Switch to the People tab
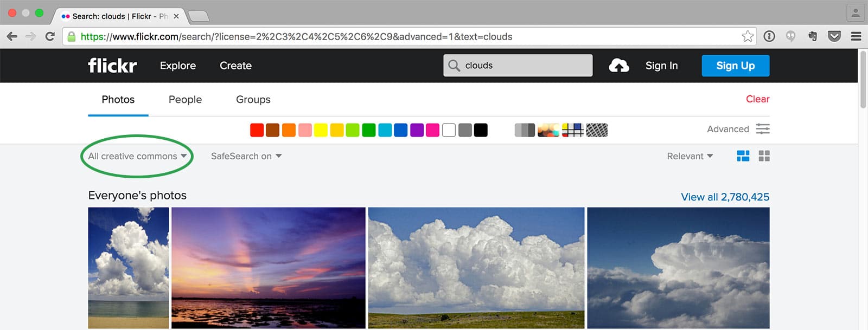This screenshot has width=868, height=330. pyautogui.click(x=185, y=100)
